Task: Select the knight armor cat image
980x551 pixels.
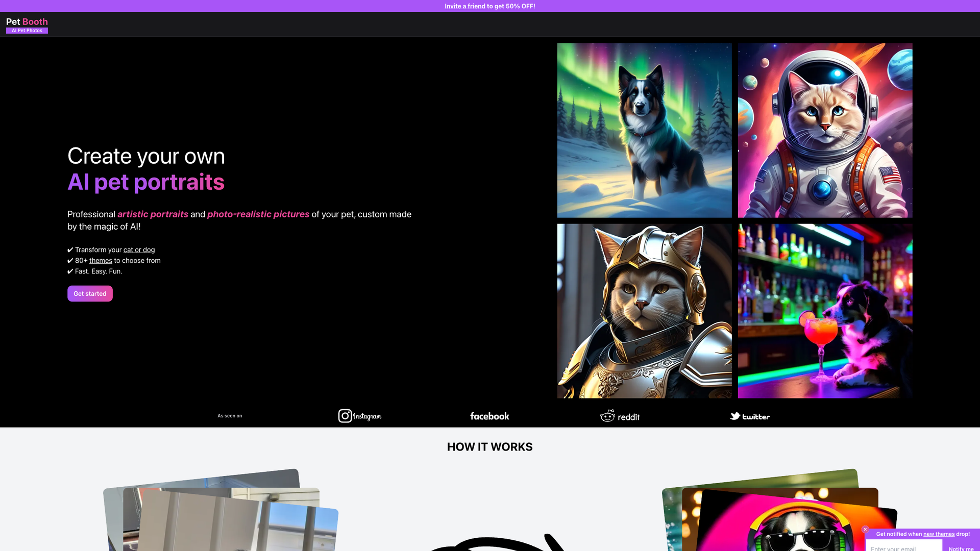Action: click(x=644, y=310)
